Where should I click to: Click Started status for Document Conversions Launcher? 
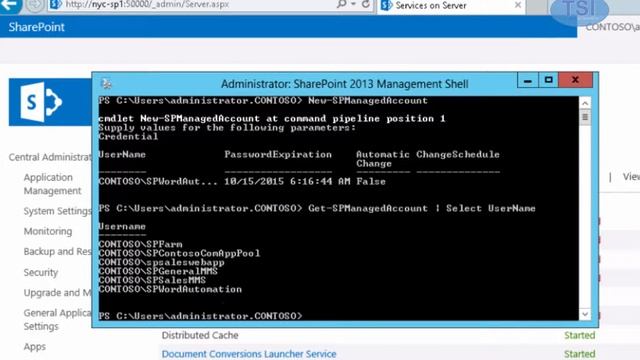click(x=580, y=354)
